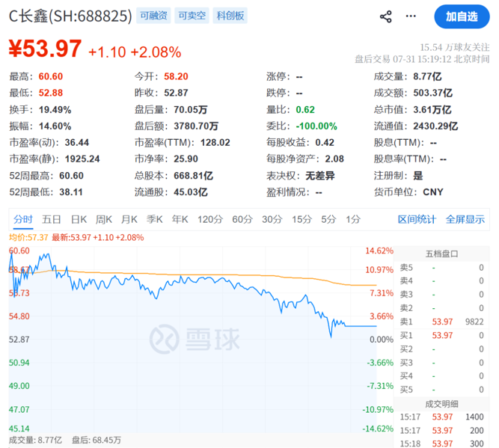Click the 加自选 button

tap(462, 16)
